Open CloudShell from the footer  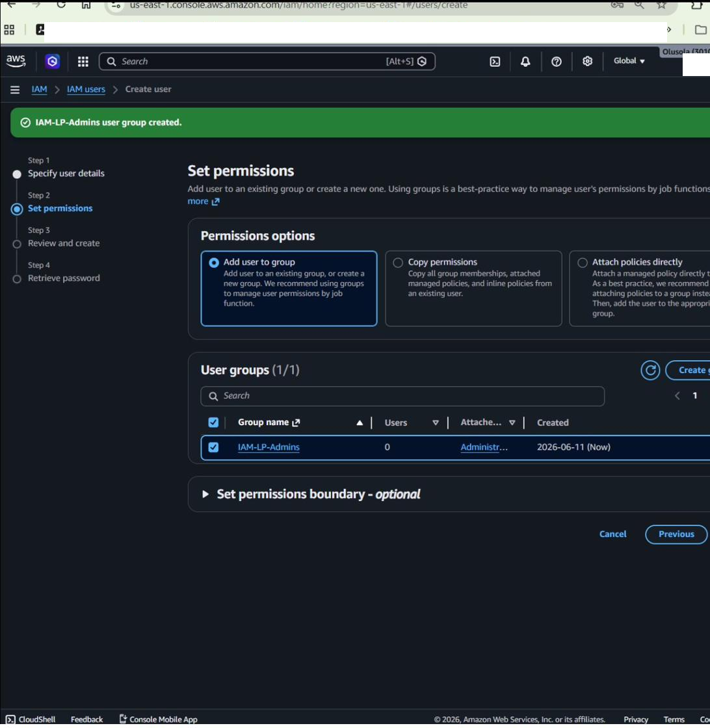tap(31, 719)
